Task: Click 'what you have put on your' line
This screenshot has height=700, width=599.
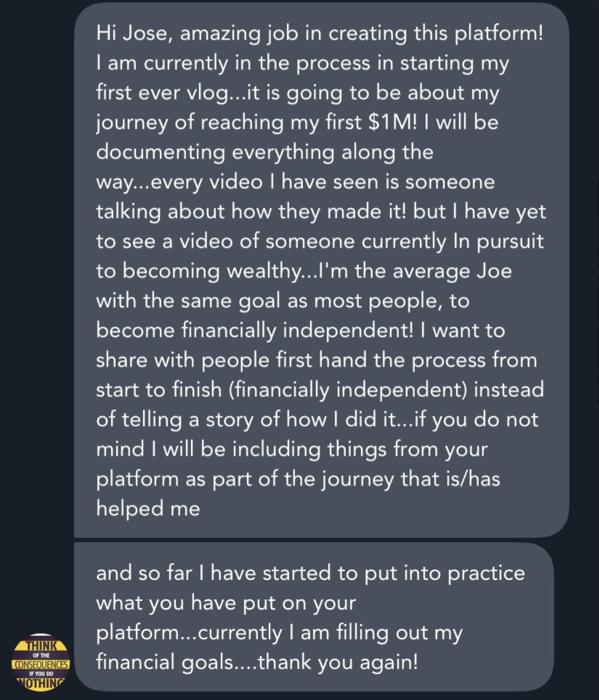Action: tap(226, 603)
